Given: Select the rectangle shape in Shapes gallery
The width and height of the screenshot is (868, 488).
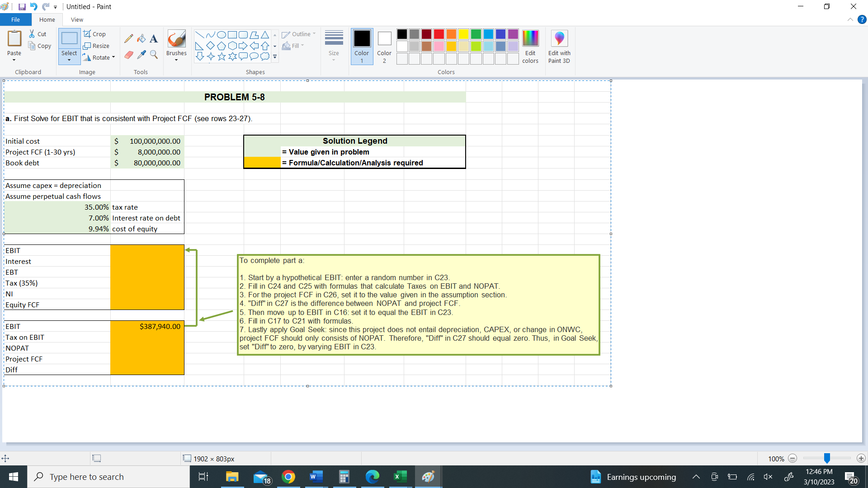Looking at the screenshot, I should pyautogui.click(x=232, y=34).
